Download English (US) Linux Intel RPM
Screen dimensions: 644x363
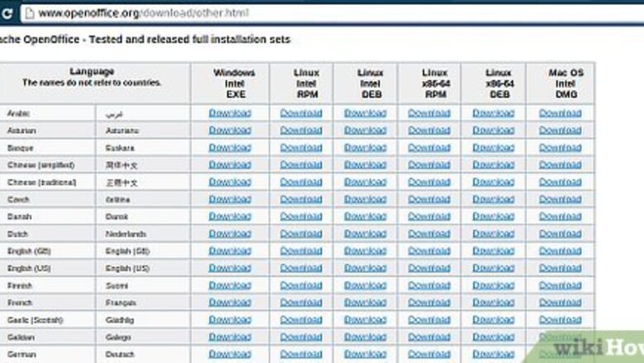[x=301, y=268]
